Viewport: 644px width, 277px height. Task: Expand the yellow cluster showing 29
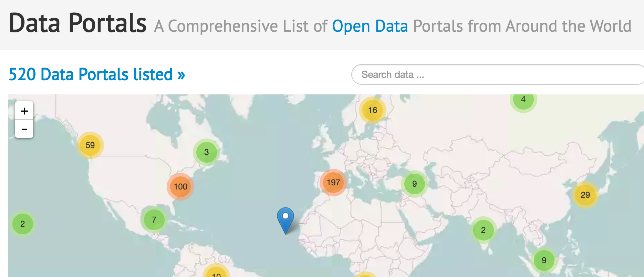point(585,195)
